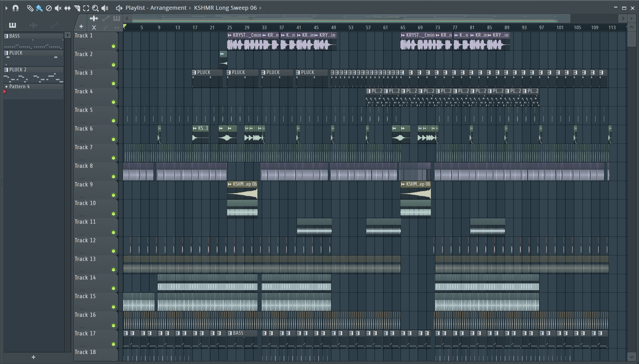Click the add track plus button
Image resolution: width=639 pixels, height=364 pixels.
[81, 26]
